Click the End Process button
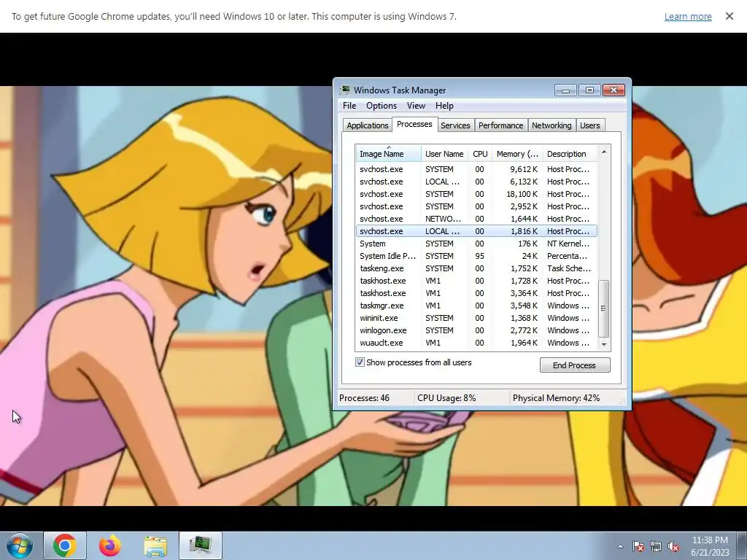Screen dimensions: 747x560 [575, 365]
